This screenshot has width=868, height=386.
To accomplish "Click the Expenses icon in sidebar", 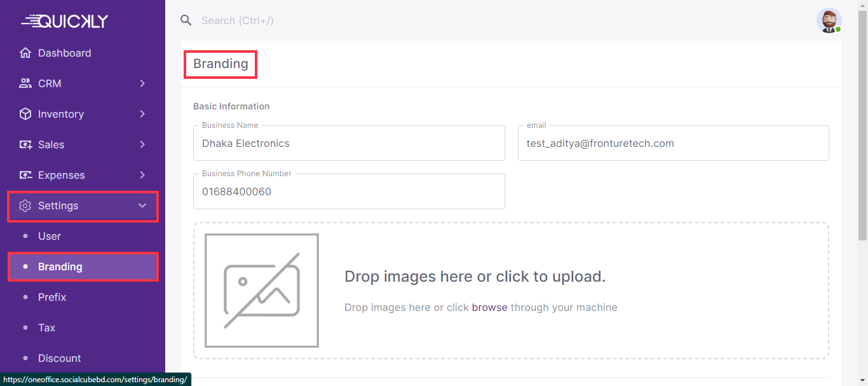I will pos(25,175).
